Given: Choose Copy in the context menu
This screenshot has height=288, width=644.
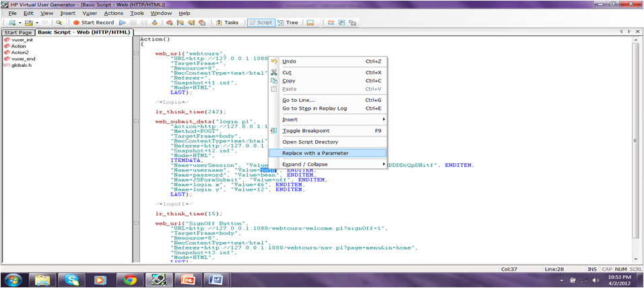Looking at the screenshot, I should [x=327, y=81].
